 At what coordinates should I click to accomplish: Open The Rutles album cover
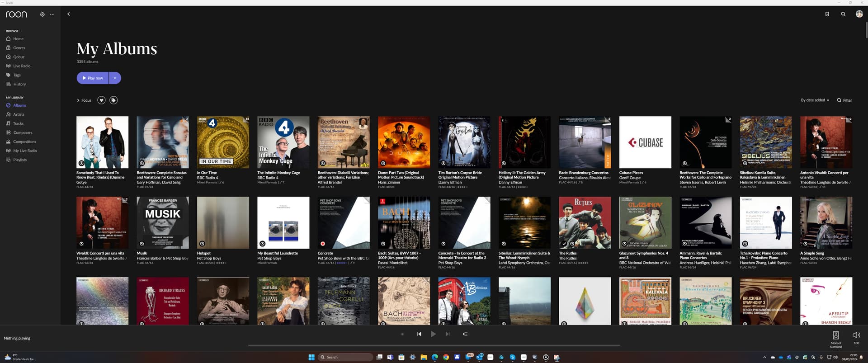(585, 223)
